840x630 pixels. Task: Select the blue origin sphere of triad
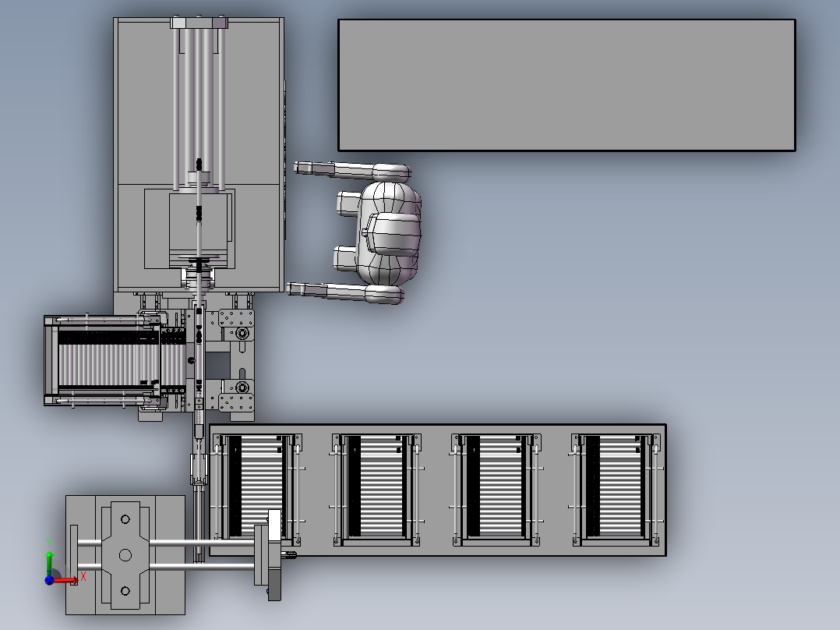49,580
